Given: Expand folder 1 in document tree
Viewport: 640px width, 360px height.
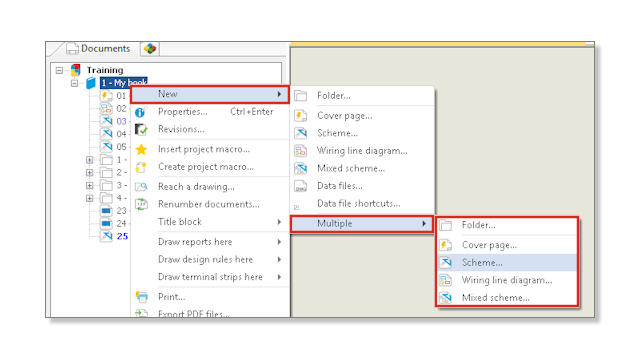Looking at the screenshot, I should 89,160.
